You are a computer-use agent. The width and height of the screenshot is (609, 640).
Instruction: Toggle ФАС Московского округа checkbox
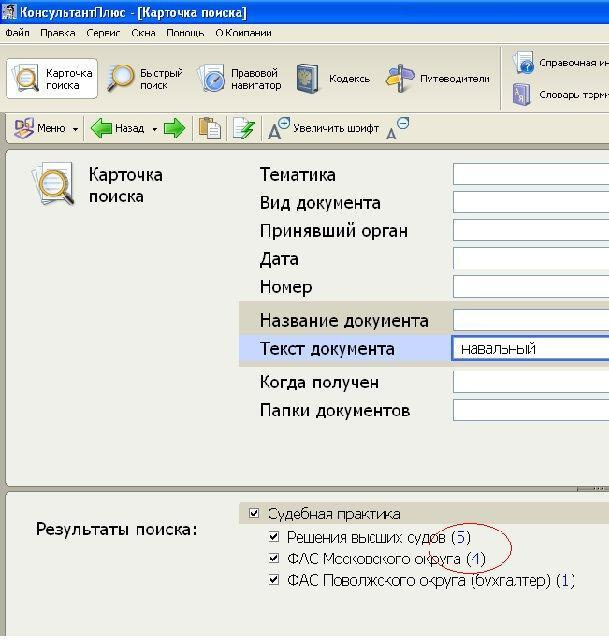275,558
